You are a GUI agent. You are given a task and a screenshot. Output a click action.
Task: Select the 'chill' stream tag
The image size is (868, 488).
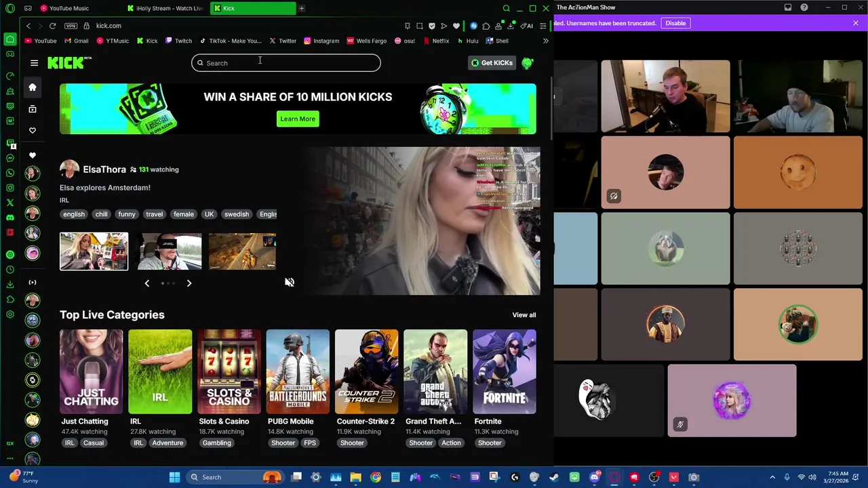pyautogui.click(x=101, y=214)
